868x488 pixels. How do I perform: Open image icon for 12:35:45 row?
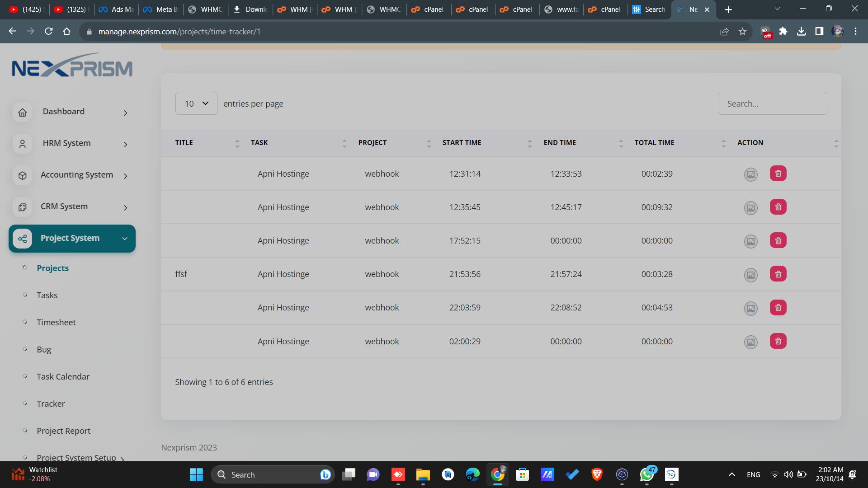[x=750, y=208]
